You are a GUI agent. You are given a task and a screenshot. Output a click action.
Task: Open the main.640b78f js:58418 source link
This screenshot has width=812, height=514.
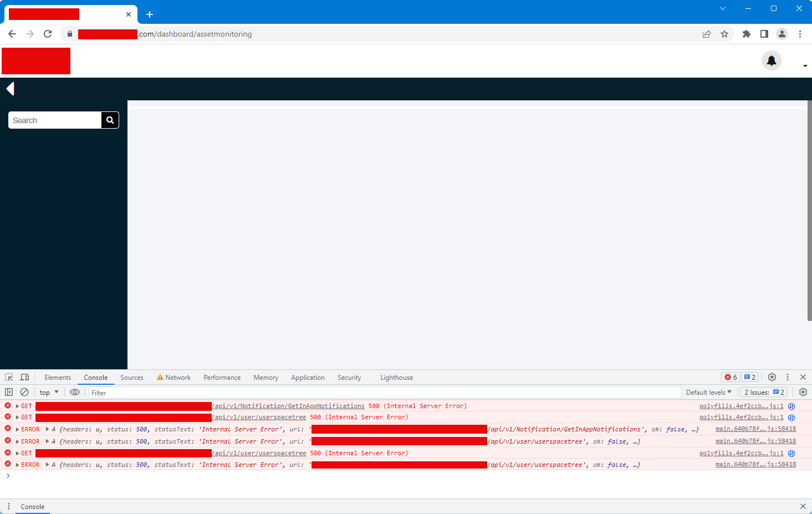[755, 429]
